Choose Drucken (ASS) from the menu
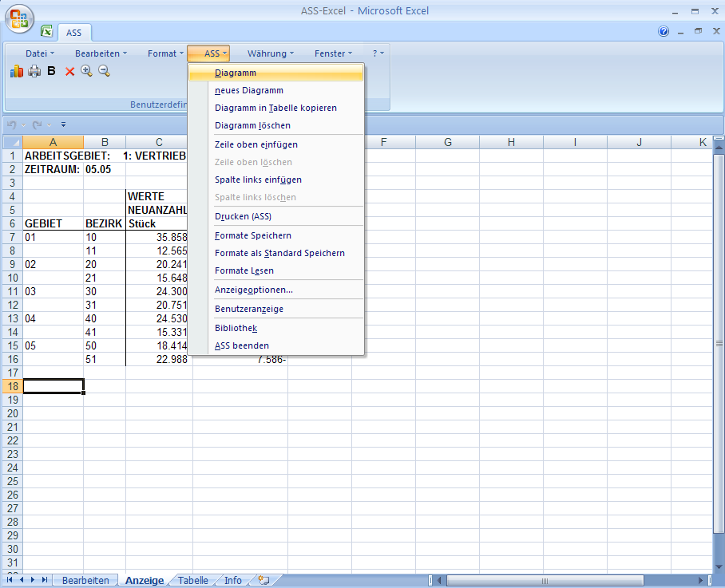This screenshot has height=588, width=725. click(x=276, y=216)
